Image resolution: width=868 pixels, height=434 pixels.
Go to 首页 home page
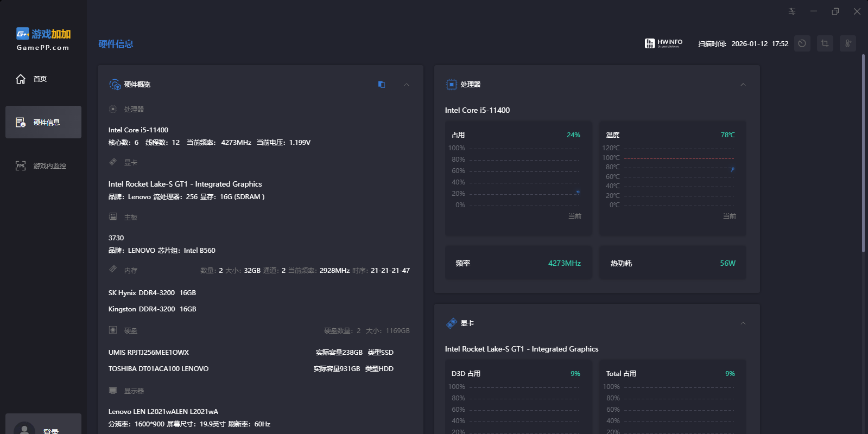(x=40, y=79)
